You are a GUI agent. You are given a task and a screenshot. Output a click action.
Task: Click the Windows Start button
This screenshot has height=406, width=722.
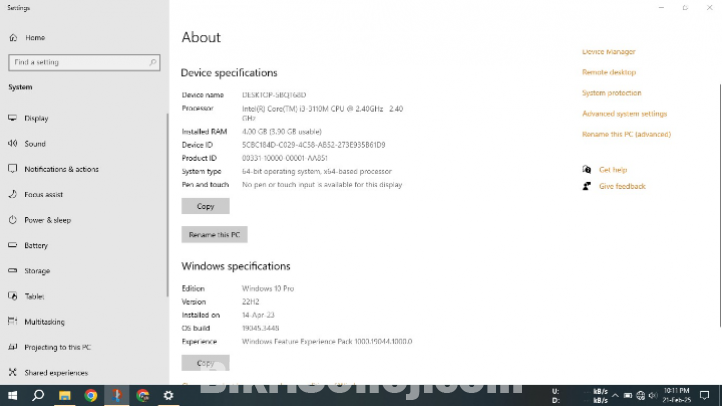[12, 395]
